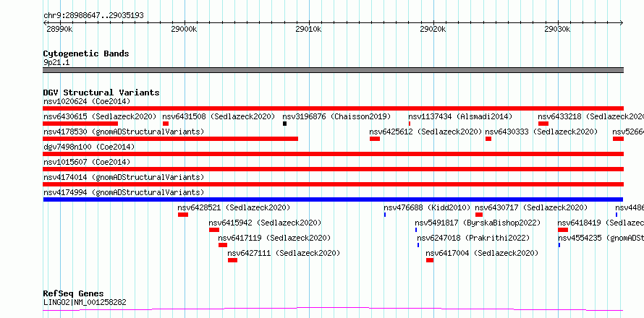This screenshot has height=318, width=644.
Task: Open the nsv6247018 (Prakrithi2022) label
Action: pos(473,238)
